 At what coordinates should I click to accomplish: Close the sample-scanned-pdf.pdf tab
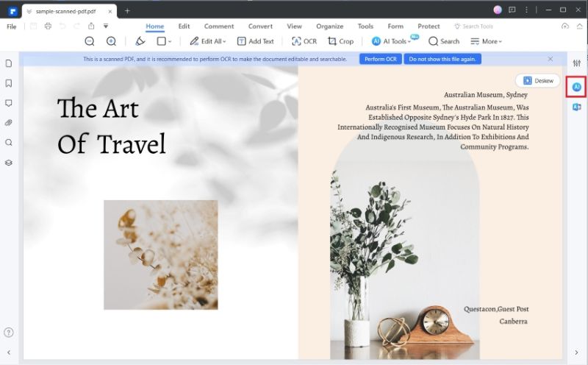point(110,12)
